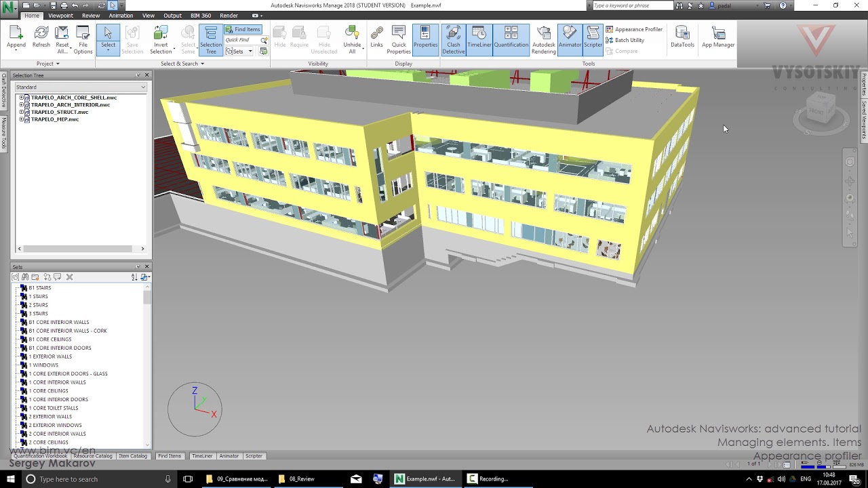Select 1 WINDOWS set
The image size is (868, 488).
point(43,365)
